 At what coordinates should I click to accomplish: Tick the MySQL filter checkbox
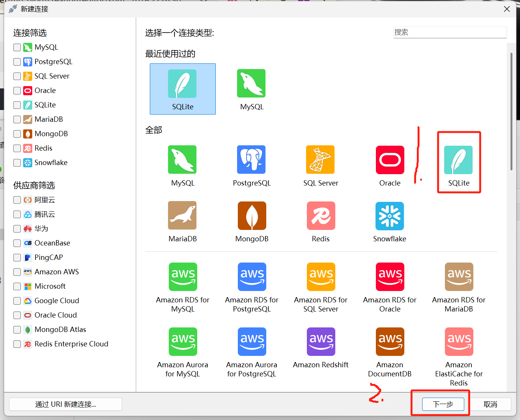[x=17, y=47]
